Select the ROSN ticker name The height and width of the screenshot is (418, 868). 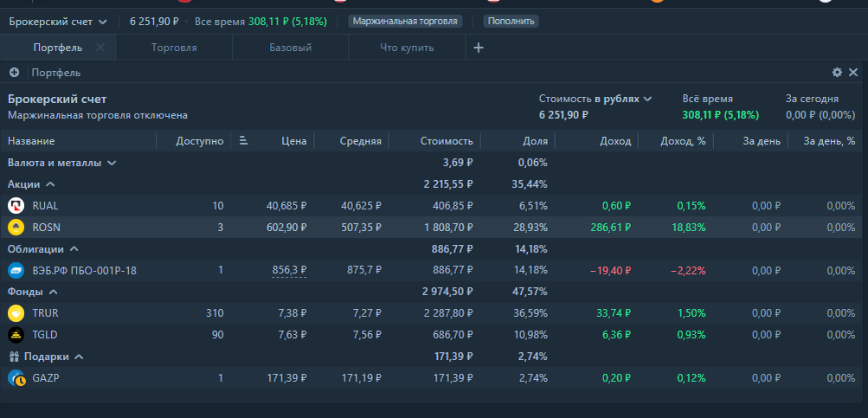[45, 228]
